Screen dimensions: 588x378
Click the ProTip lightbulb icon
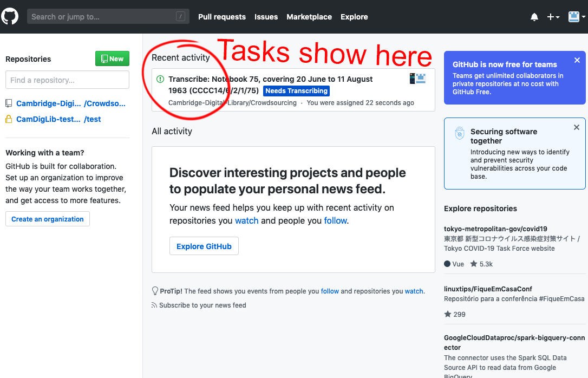(155, 291)
